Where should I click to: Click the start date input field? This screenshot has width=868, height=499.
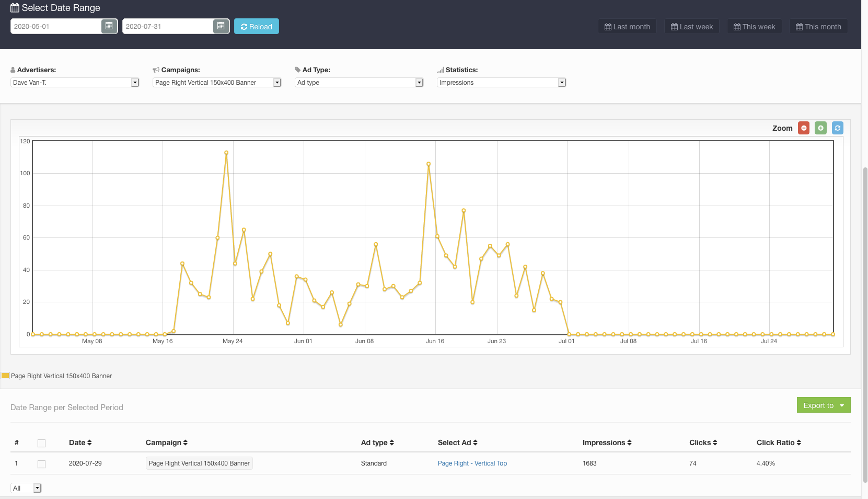tap(56, 26)
